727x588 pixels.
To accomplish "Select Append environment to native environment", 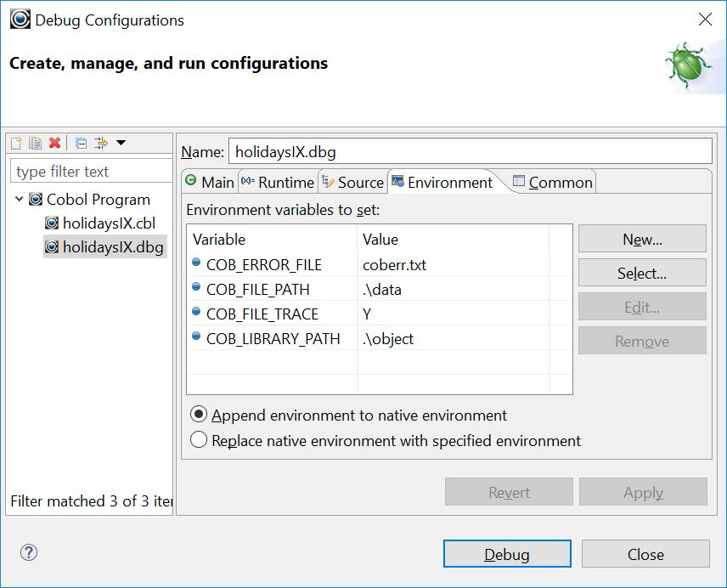I will pos(199,415).
